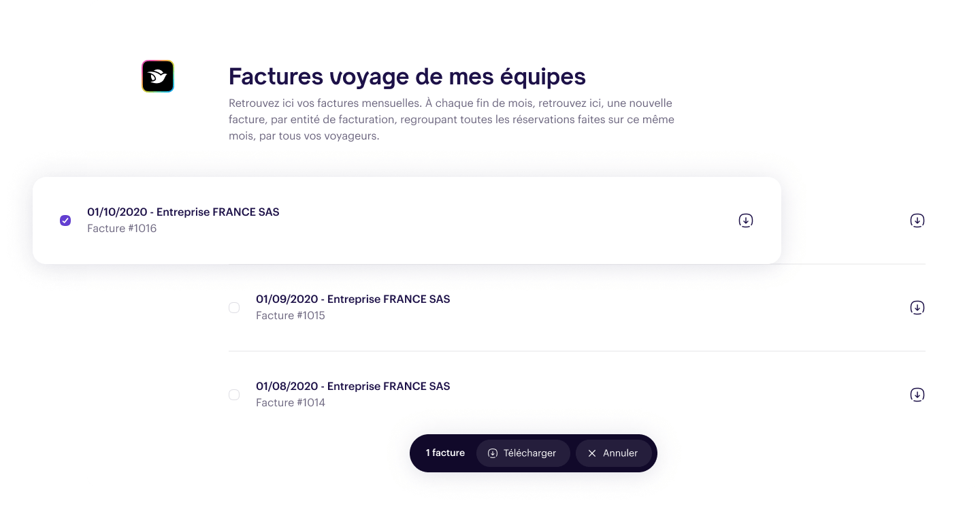
Task: Click the Facture #1015 subtitle text
Action: click(291, 316)
